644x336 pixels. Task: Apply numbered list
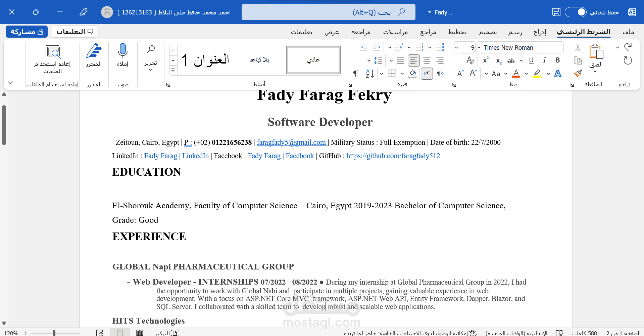(x=419, y=47)
